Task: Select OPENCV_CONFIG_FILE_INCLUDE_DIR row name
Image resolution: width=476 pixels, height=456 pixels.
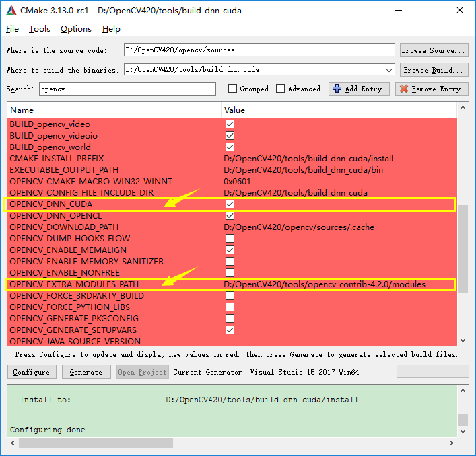Action: click(x=81, y=193)
